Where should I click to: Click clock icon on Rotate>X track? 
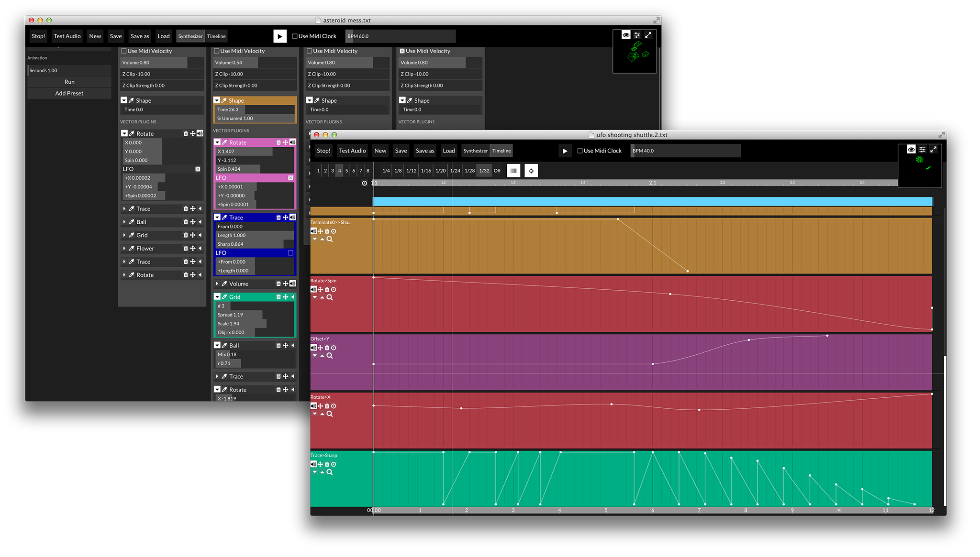click(334, 406)
